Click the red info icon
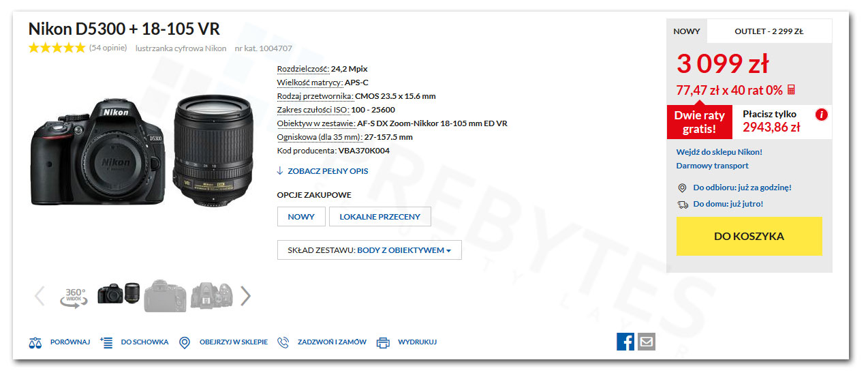 coord(821,115)
